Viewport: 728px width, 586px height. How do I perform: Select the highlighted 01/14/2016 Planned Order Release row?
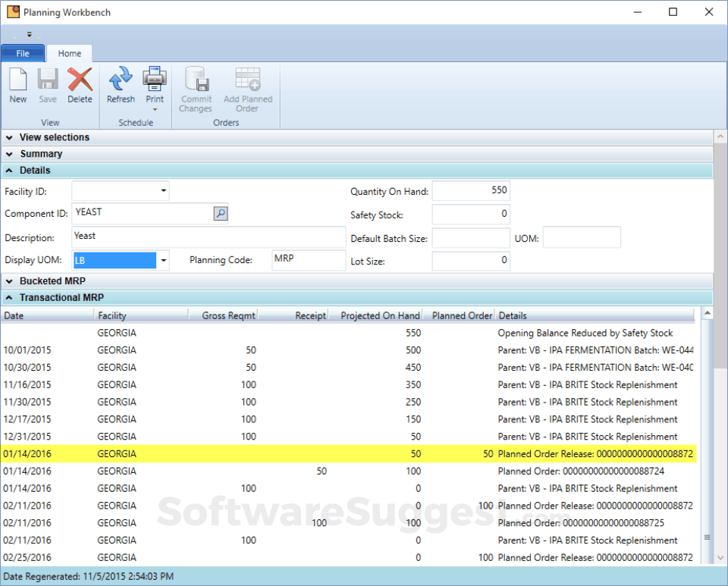tap(303, 454)
